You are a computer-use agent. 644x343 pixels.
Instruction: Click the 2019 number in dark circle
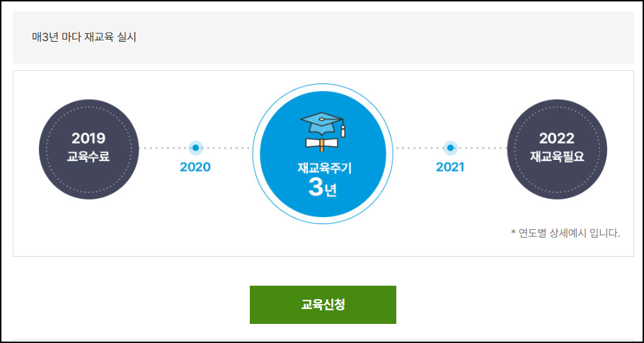point(88,139)
